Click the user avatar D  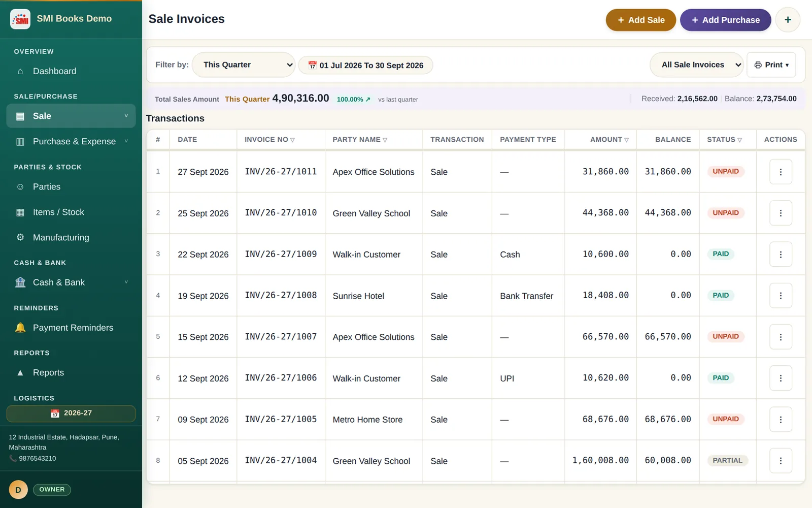click(x=18, y=490)
